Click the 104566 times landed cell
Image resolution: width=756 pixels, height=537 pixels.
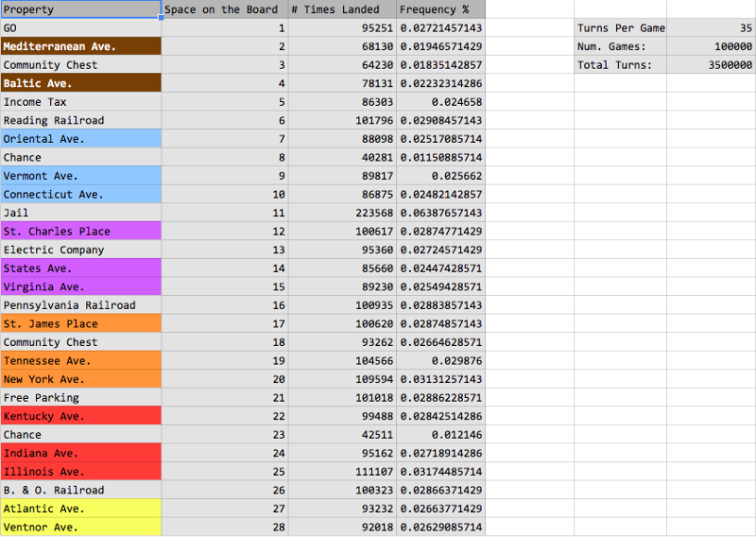343,361
